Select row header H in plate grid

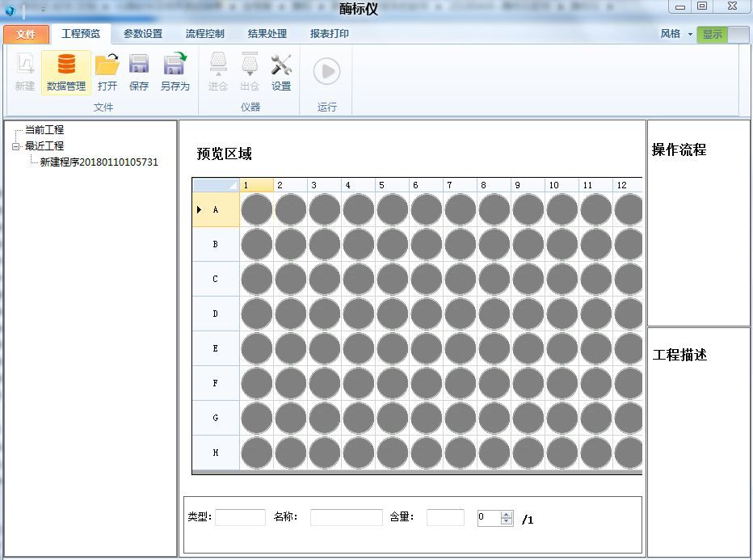216,453
